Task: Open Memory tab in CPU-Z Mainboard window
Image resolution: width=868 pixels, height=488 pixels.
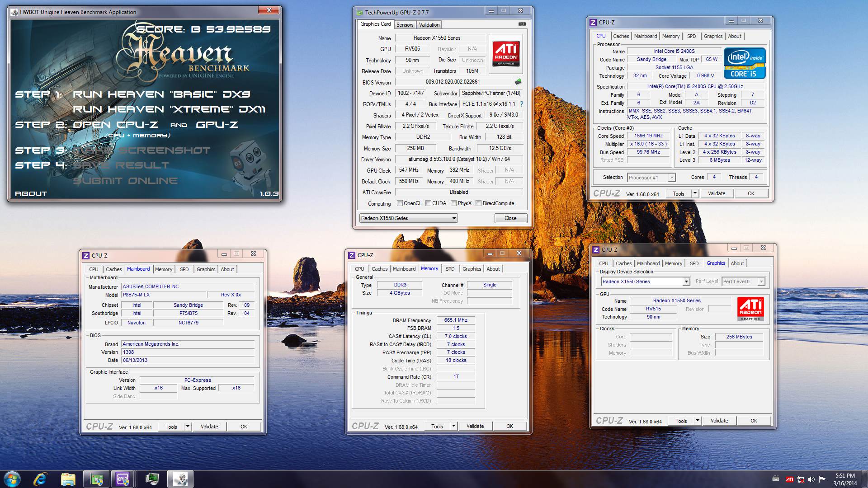Action: (x=164, y=269)
